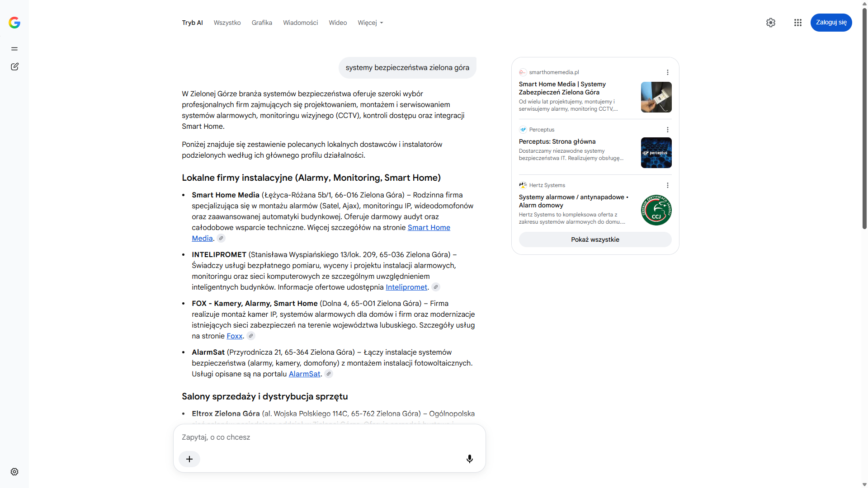The height and width of the screenshot is (488, 868).
Task: Switch to Wideo tab
Action: [338, 23]
